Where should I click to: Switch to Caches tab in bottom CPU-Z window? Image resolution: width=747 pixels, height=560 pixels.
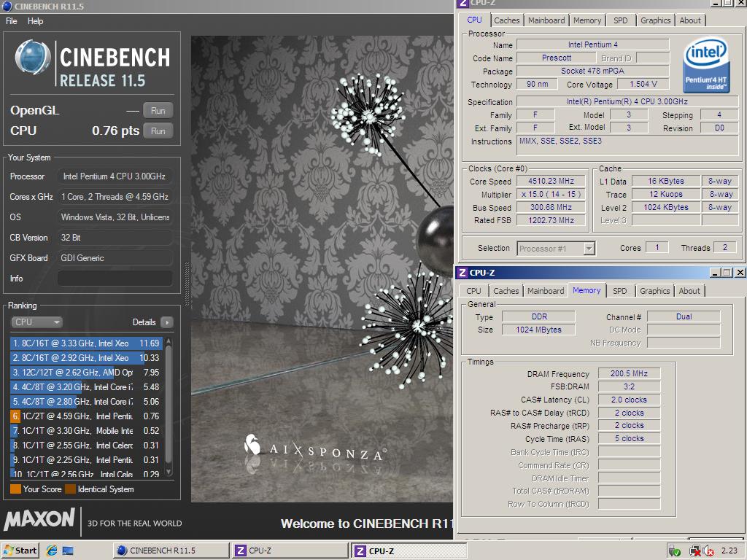(506, 291)
